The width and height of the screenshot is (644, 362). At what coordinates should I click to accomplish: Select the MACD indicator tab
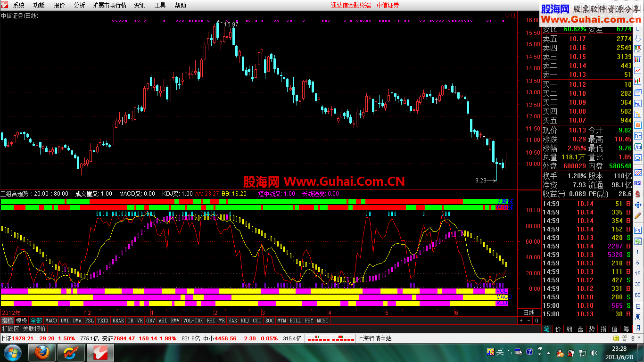[x=51, y=321]
